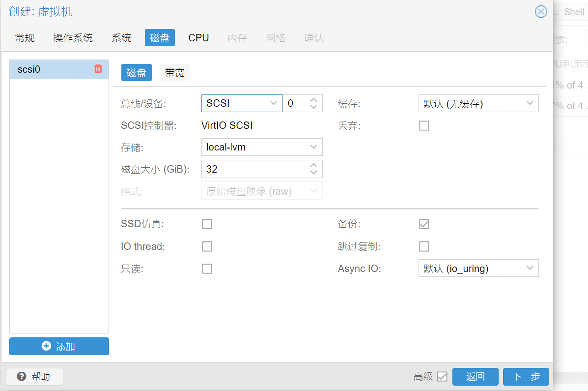Toggle the 高级 advanced checkbox
The image size is (588, 391).
coord(442,377)
